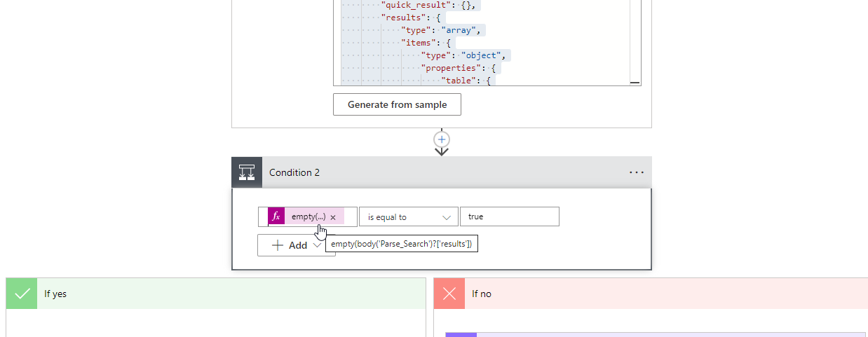Click the If no red X icon
The width and height of the screenshot is (868, 337).
(449, 294)
